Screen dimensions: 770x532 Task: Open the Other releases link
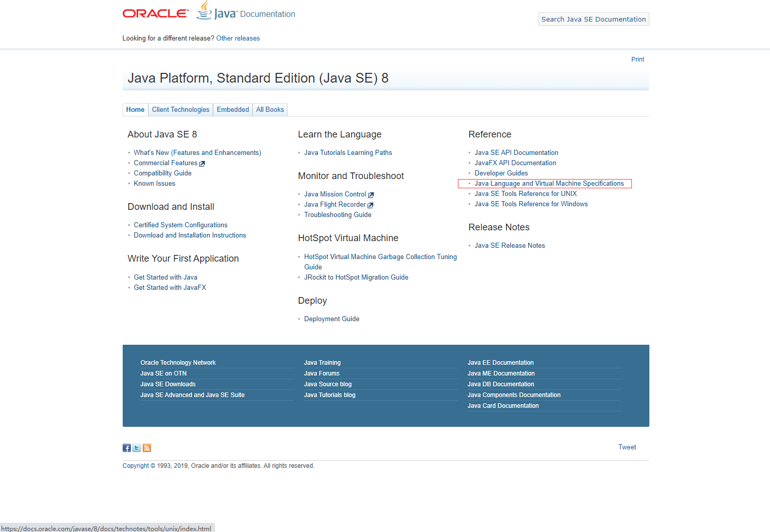[238, 38]
